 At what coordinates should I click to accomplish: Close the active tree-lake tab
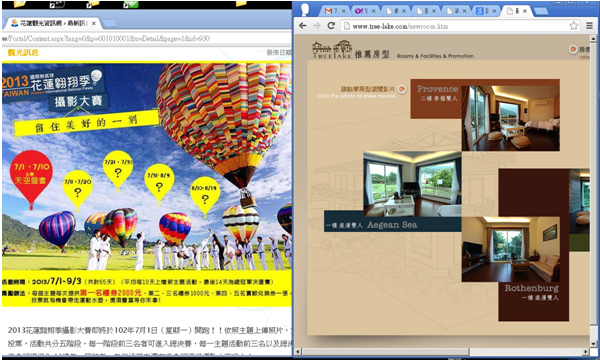525,11
